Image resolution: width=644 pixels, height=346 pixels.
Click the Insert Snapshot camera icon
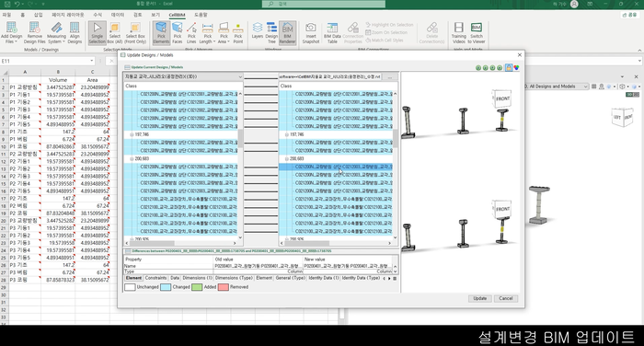[x=311, y=28]
